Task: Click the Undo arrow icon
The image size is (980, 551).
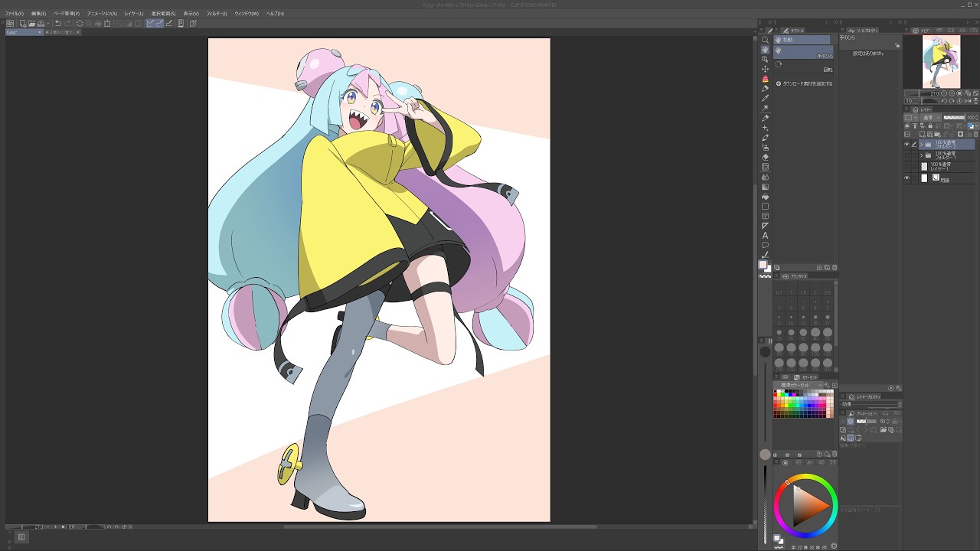Action: point(58,23)
